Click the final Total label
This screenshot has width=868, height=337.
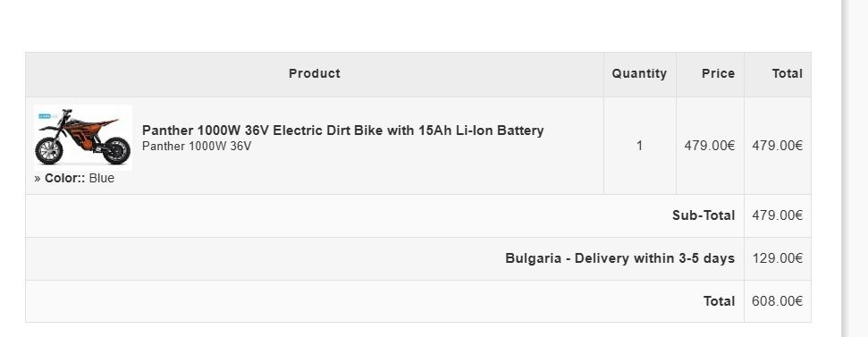click(x=719, y=301)
